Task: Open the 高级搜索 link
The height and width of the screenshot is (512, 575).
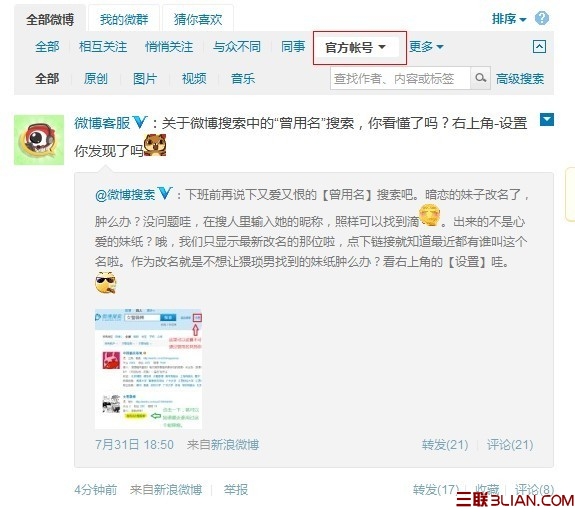Action: (520, 78)
